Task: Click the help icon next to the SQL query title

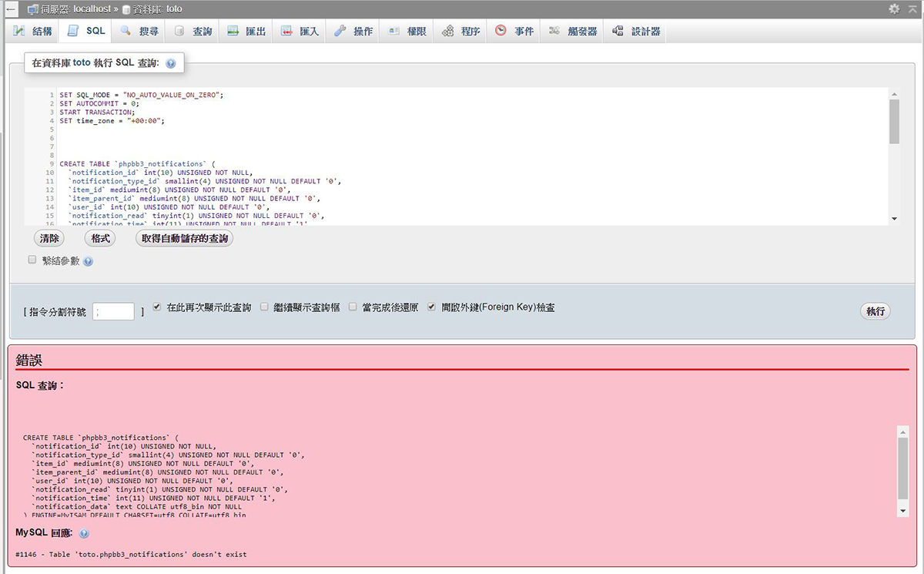Action: (171, 64)
